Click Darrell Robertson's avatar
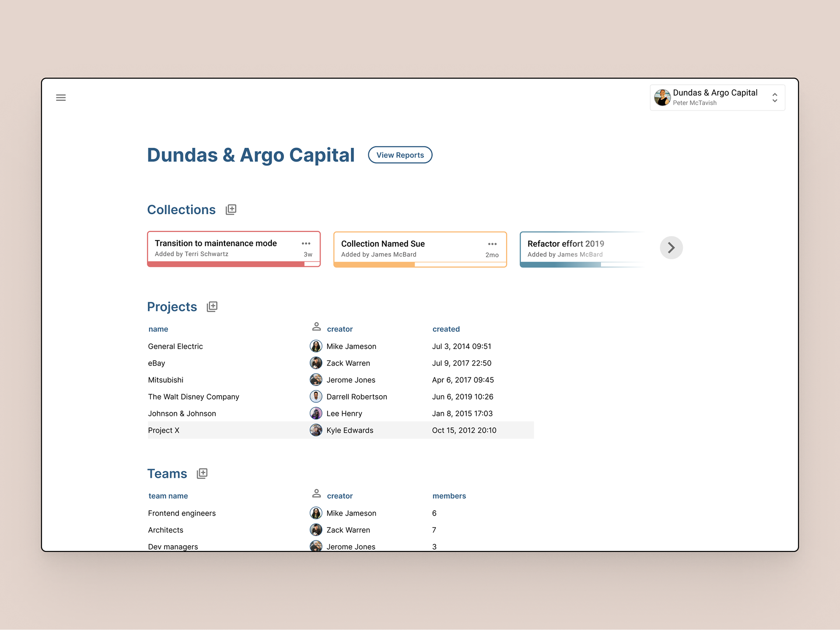 click(316, 397)
